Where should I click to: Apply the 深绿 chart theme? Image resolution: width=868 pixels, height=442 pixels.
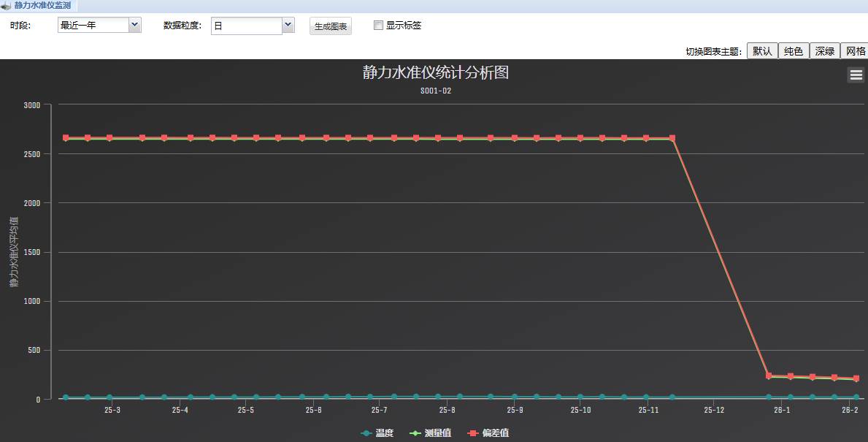[x=824, y=51]
